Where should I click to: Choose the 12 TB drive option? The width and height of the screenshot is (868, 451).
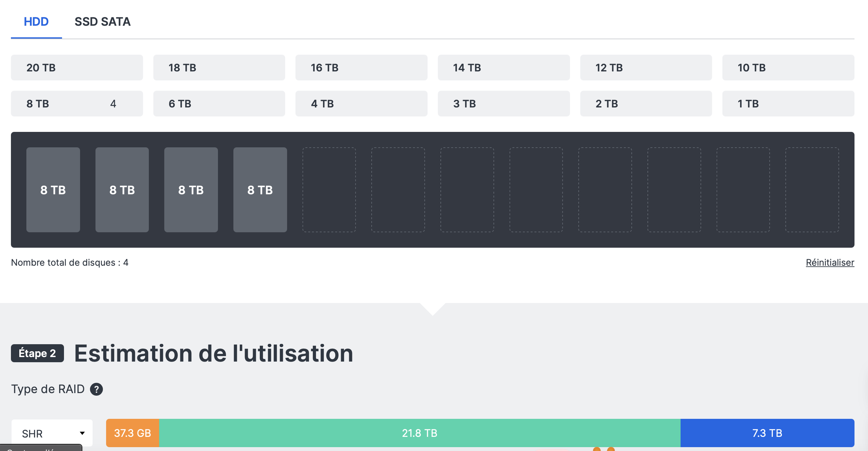coord(646,68)
